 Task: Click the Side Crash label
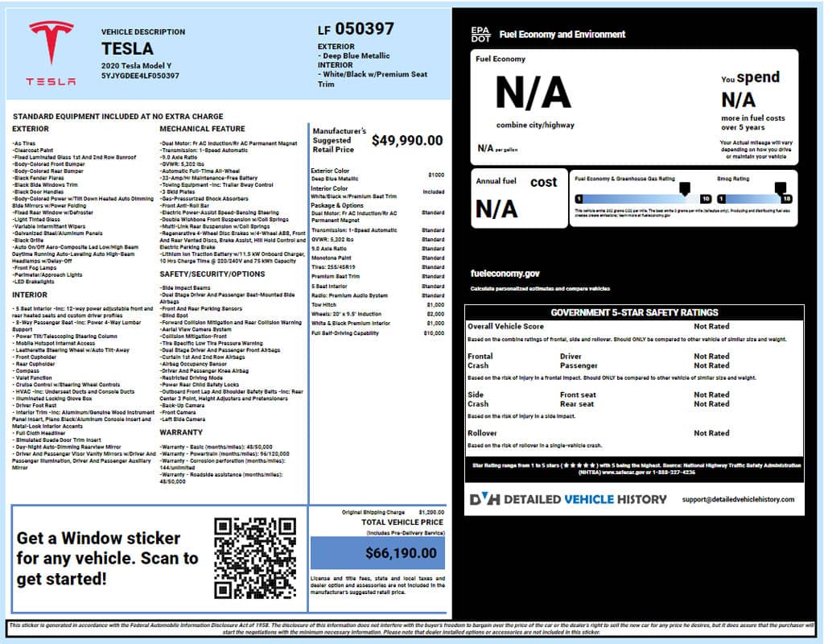point(478,399)
